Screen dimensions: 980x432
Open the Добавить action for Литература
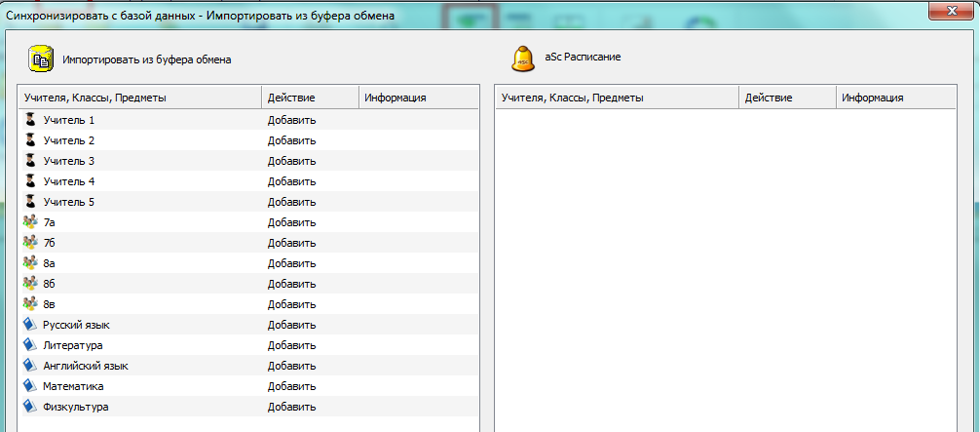pos(292,345)
